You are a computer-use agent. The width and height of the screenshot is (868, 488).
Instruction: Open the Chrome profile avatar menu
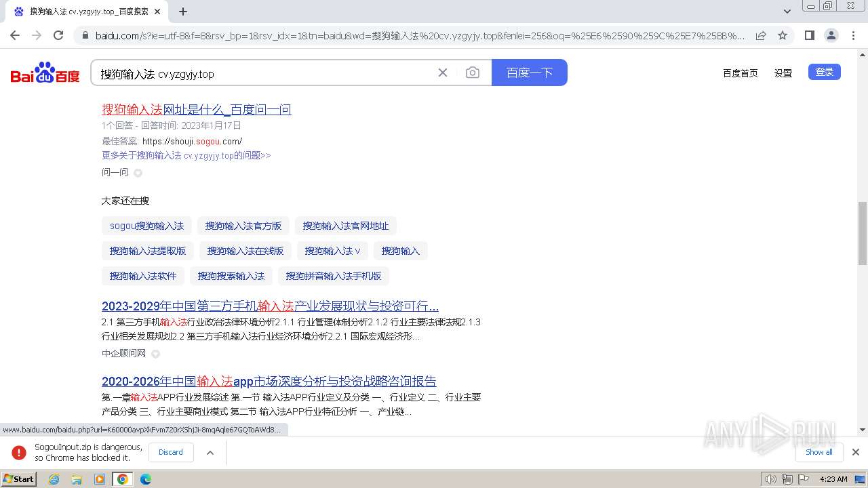[x=831, y=35]
